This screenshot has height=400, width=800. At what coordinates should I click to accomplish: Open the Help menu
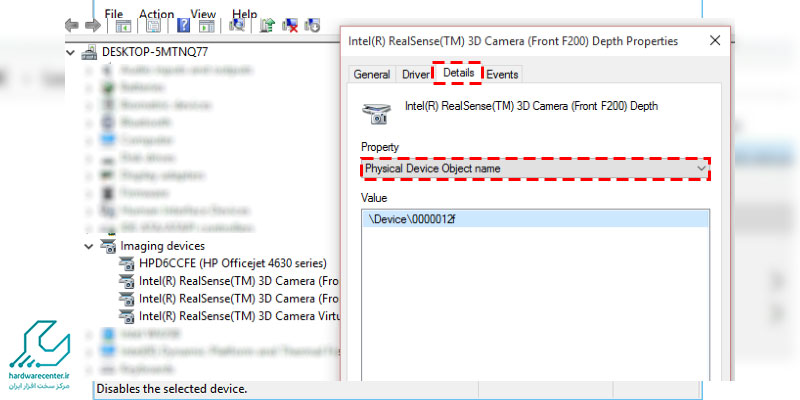244,14
